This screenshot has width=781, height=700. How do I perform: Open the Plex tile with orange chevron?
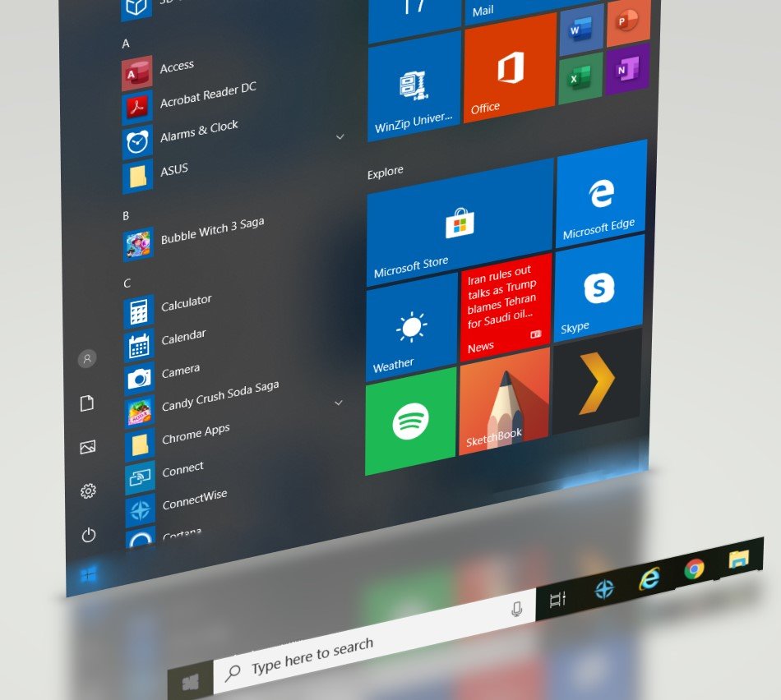click(597, 380)
